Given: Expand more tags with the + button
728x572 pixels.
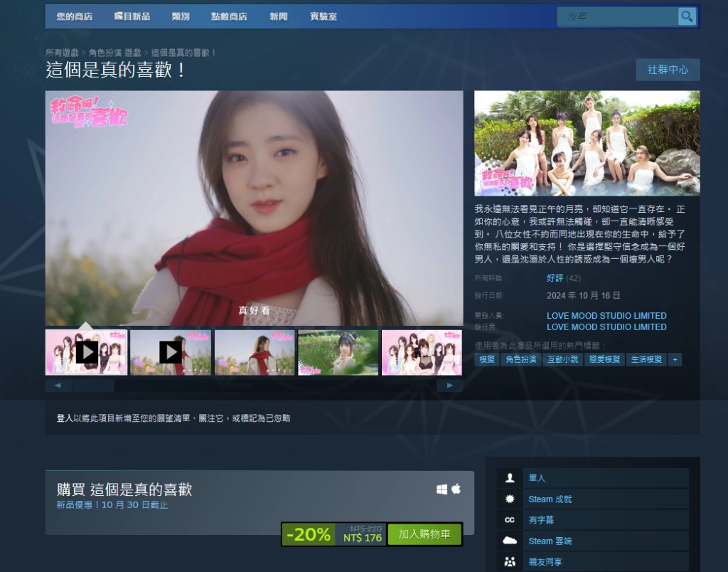Looking at the screenshot, I should click(675, 359).
